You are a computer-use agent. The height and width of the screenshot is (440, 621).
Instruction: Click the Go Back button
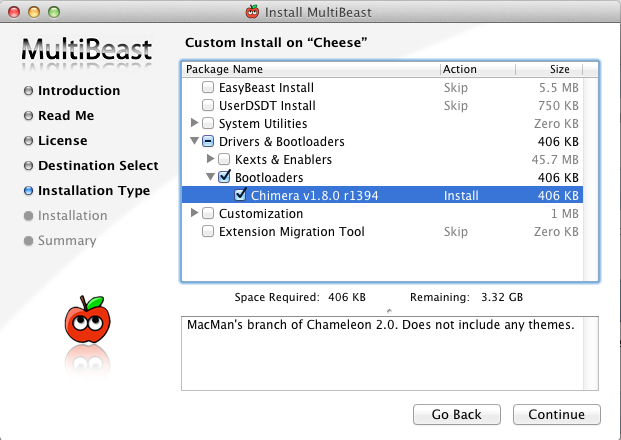pos(457,414)
